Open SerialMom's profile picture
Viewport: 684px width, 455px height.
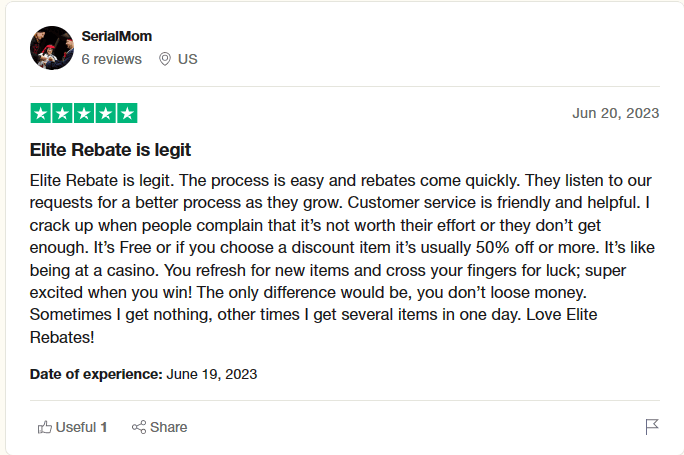click(52, 48)
